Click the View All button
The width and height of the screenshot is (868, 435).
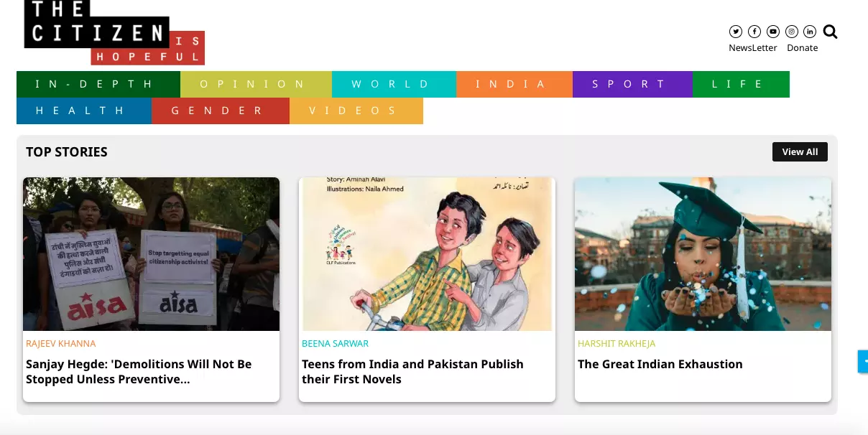(800, 152)
